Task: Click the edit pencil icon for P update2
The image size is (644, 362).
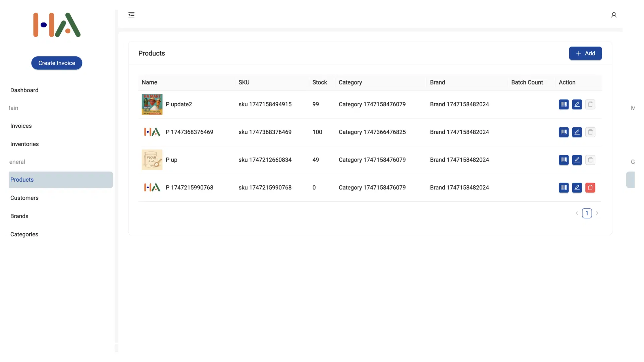Action: pyautogui.click(x=577, y=104)
